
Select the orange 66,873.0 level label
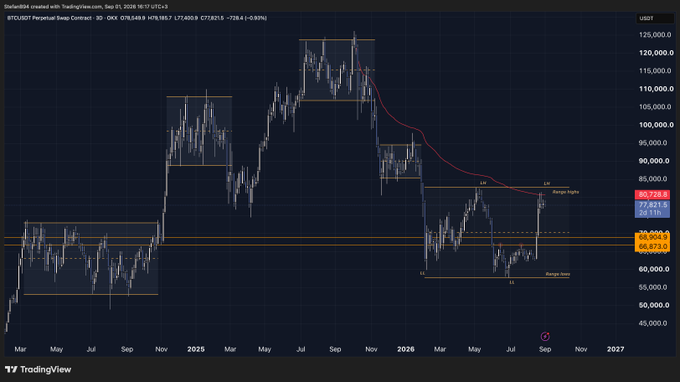point(652,247)
